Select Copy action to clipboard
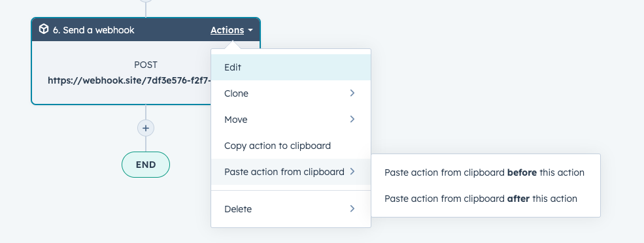 tap(291, 146)
